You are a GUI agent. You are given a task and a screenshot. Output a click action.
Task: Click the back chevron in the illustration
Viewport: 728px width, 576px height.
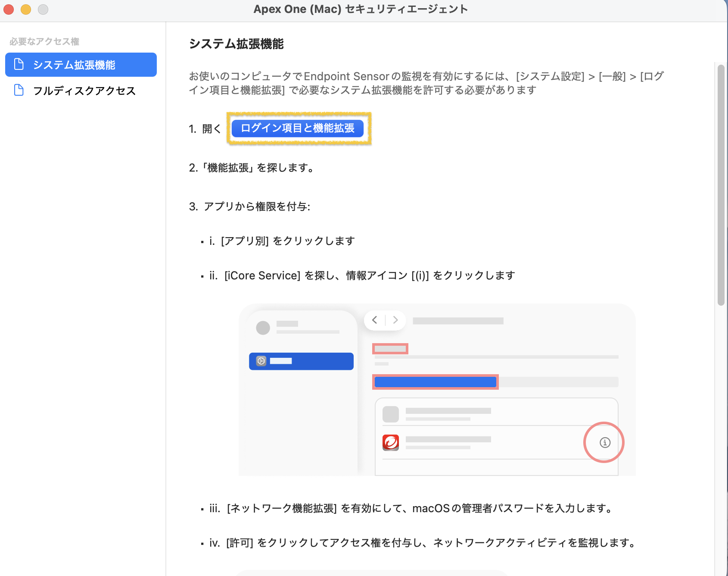pyautogui.click(x=375, y=320)
